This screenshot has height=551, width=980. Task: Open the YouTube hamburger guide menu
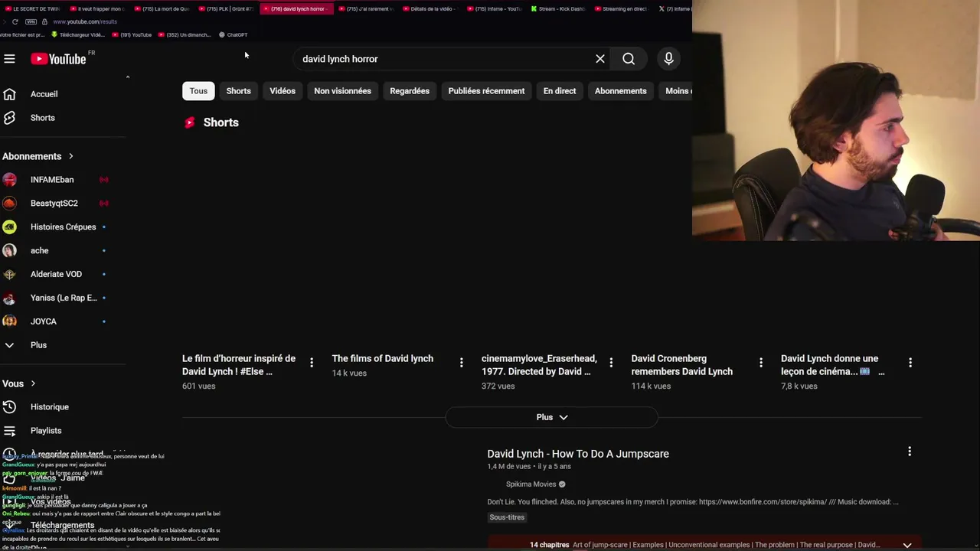pos(9,59)
